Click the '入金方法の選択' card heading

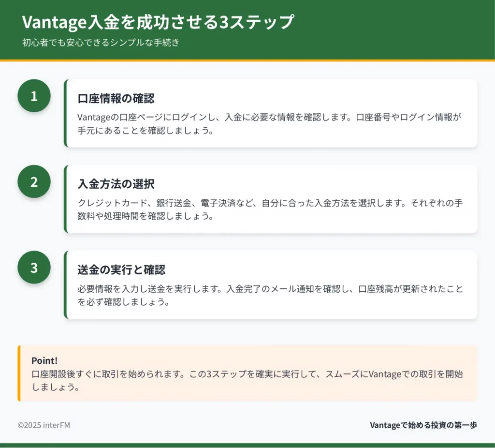[116, 184]
